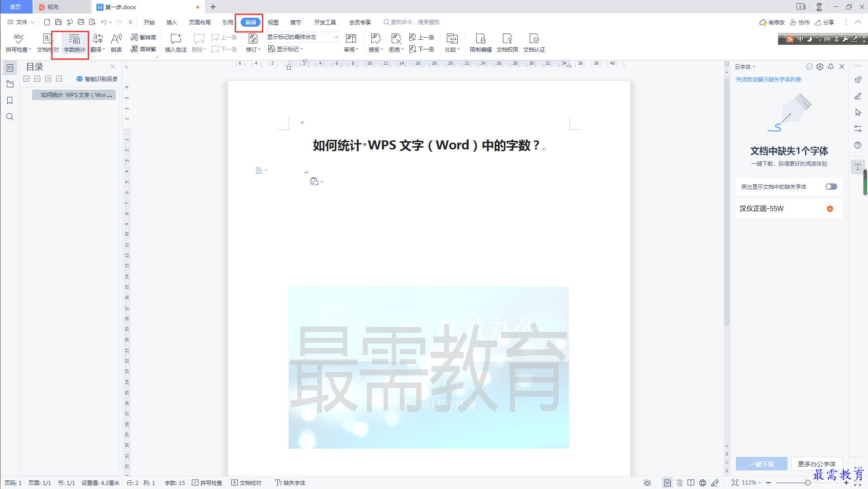This screenshot has width=868, height=489.
Task: Click the 协作 collaborate button
Action: (800, 22)
